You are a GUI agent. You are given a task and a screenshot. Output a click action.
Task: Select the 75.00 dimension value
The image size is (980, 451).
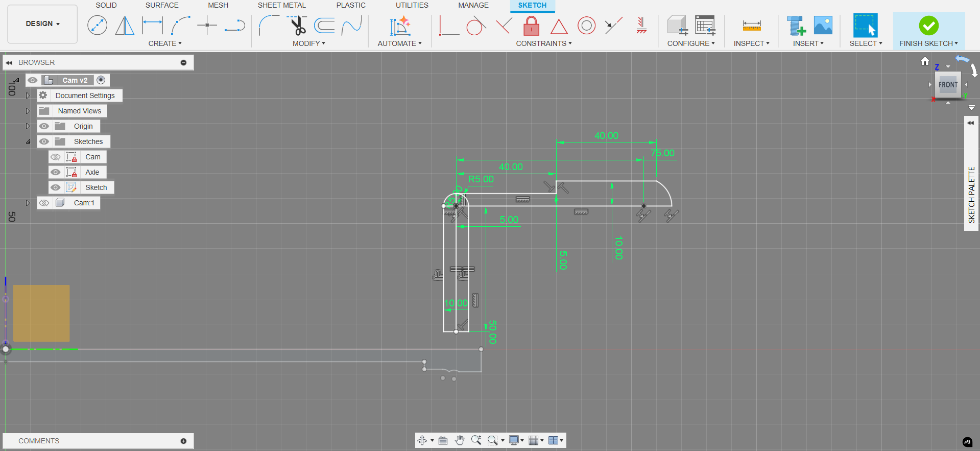click(662, 153)
